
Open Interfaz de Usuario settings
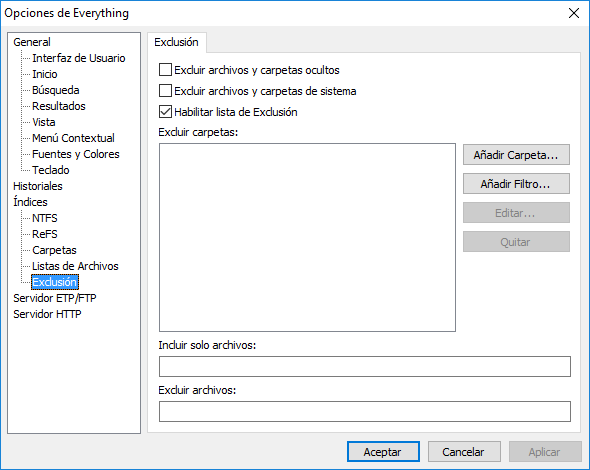tap(79, 58)
